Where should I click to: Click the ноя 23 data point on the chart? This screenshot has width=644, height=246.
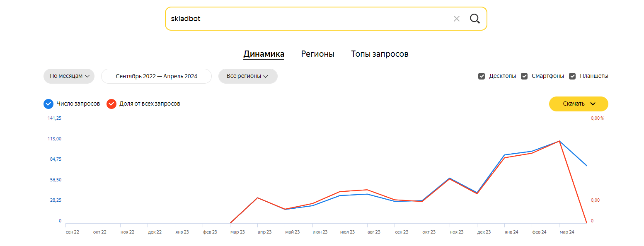(x=450, y=178)
